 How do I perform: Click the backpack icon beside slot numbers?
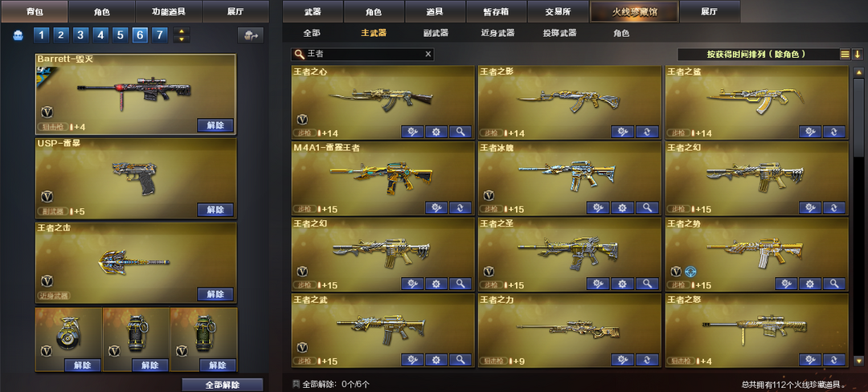tap(18, 36)
